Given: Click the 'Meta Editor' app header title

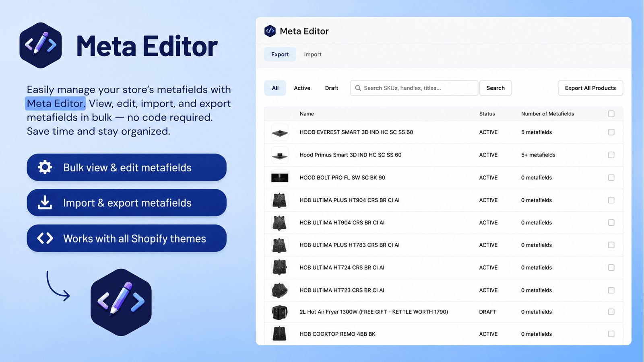Looking at the screenshot, I should (304, 31).
